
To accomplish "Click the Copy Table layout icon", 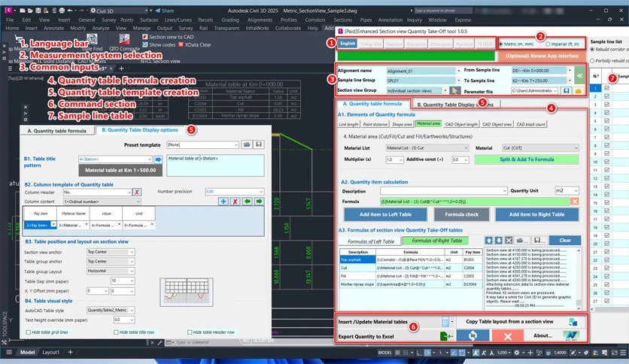I will point(573,321).
